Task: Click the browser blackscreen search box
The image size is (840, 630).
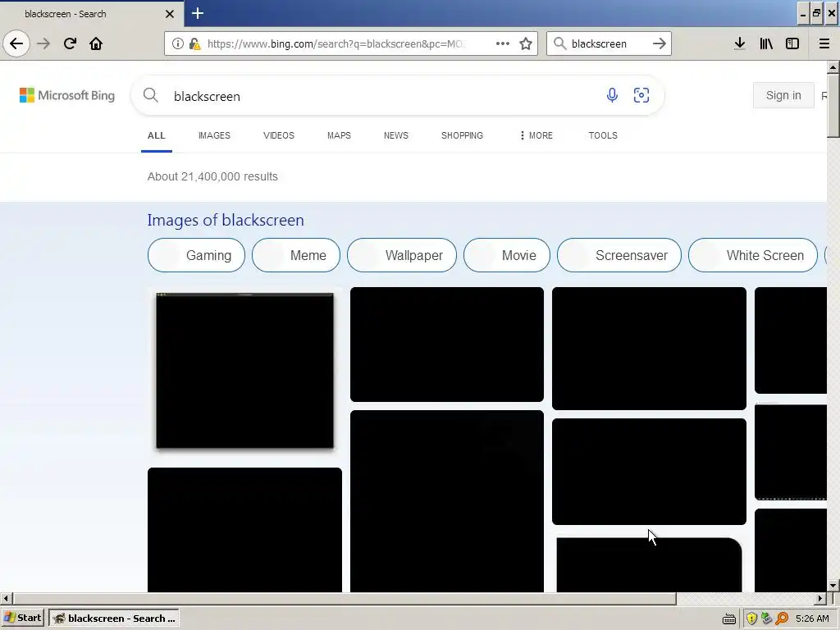Action: click(x=608, y=43)
